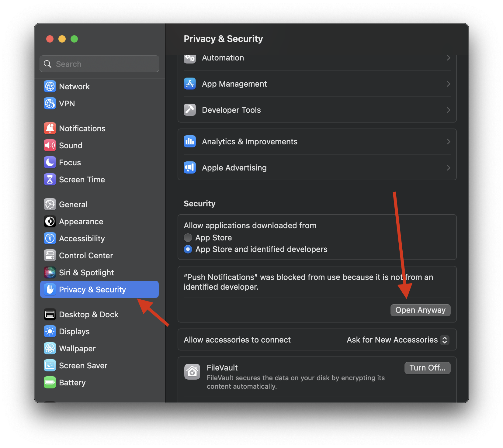The height and width of the screenshot is (448, 503).
Task: Click the Privacy & Security title heading
Action: click(223, 39)
